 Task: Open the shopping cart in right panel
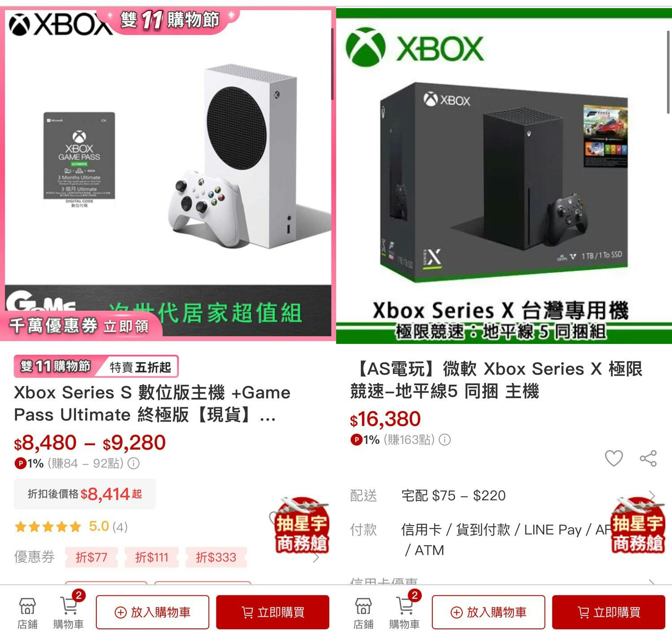point(405,612)
